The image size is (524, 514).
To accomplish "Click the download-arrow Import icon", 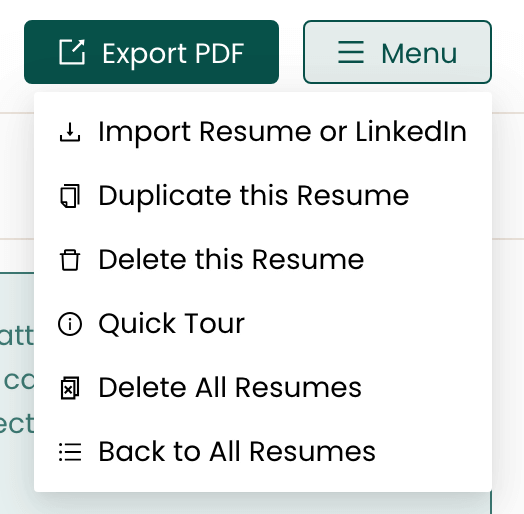I will pos(70,132).
